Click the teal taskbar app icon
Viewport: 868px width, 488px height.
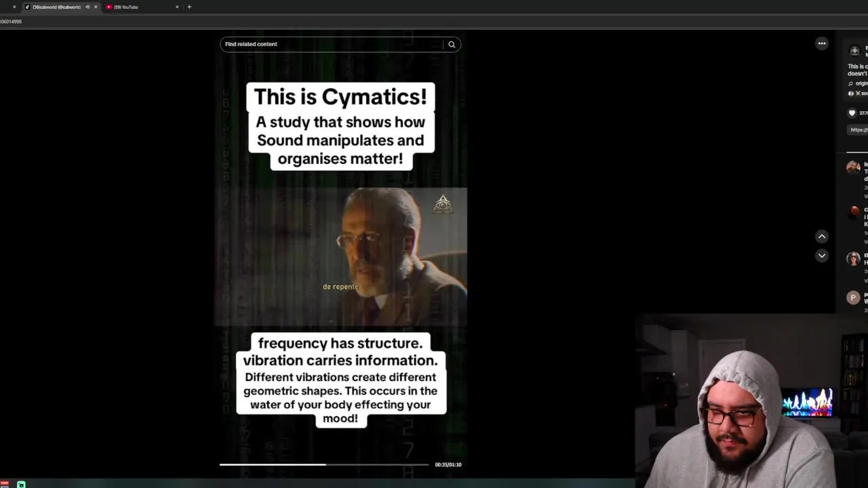(x=21, y=484)
